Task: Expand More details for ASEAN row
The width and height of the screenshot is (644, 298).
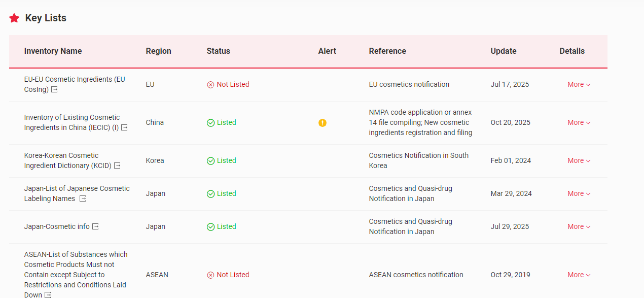Action: point(579,275)
